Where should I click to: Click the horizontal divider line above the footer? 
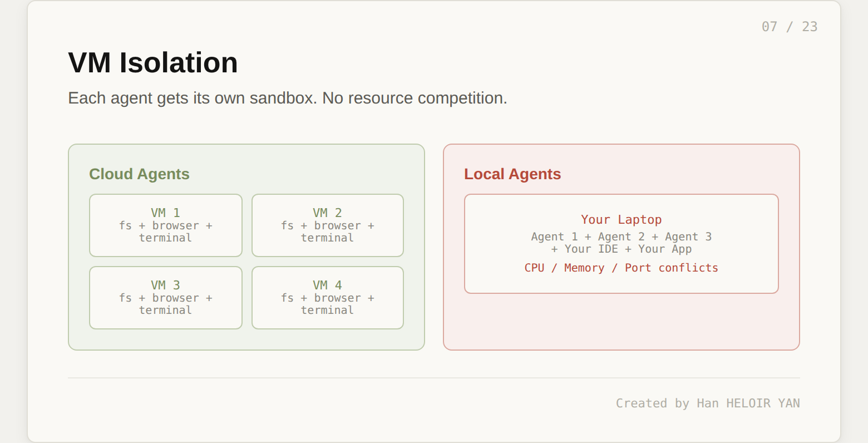(x=434, y=378)
